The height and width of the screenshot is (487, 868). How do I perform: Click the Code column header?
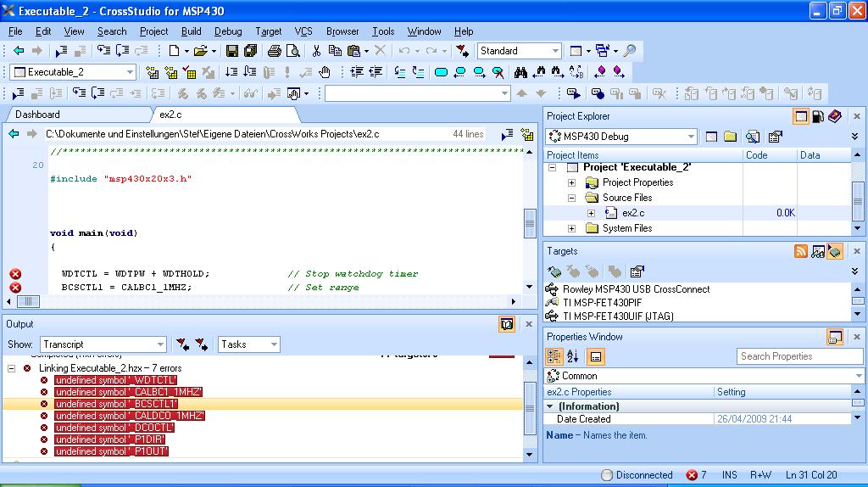tap(770, 155)
